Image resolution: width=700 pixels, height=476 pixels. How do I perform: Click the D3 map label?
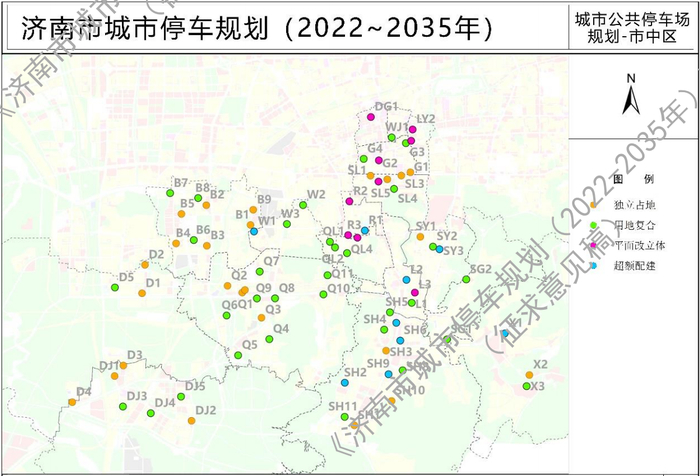(135, 355)
